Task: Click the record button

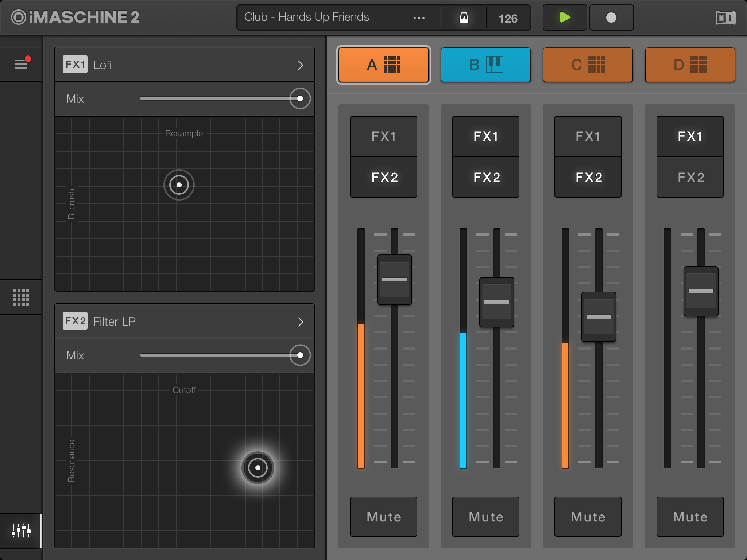Action: (x=611, y=17)
